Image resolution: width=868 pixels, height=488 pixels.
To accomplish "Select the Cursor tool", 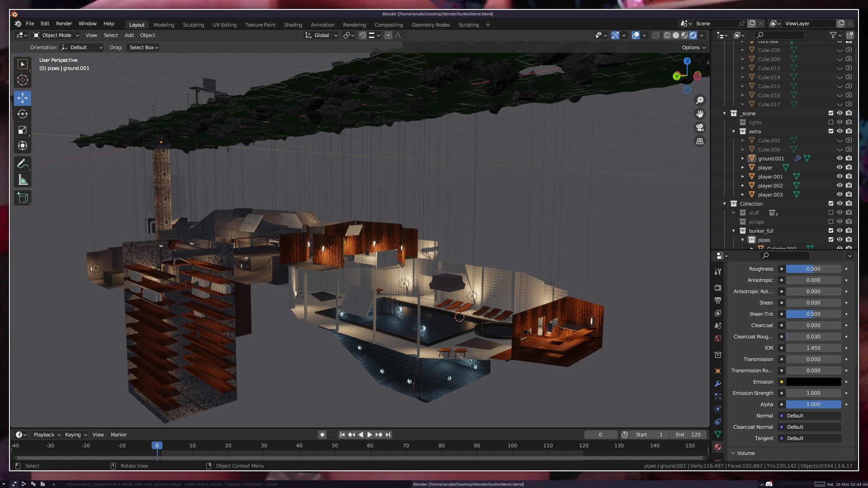I will 23,80.
